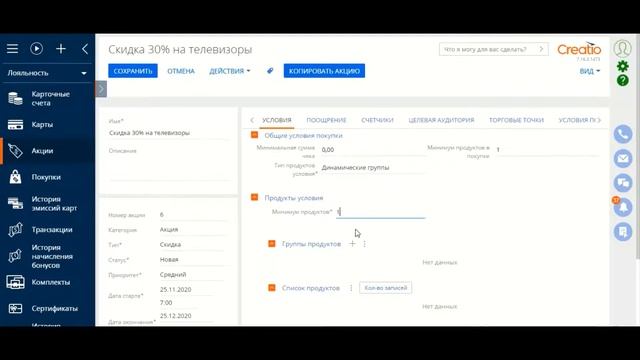The image size is (640, 360).
Task: Click the run process play icon
Action: pos(36,49)
